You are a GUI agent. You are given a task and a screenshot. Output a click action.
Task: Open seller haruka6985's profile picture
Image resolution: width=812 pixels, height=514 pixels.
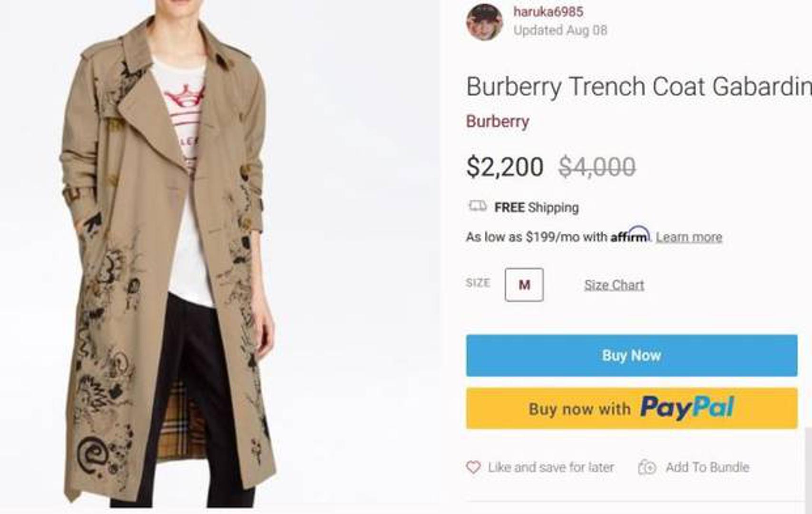484,22
